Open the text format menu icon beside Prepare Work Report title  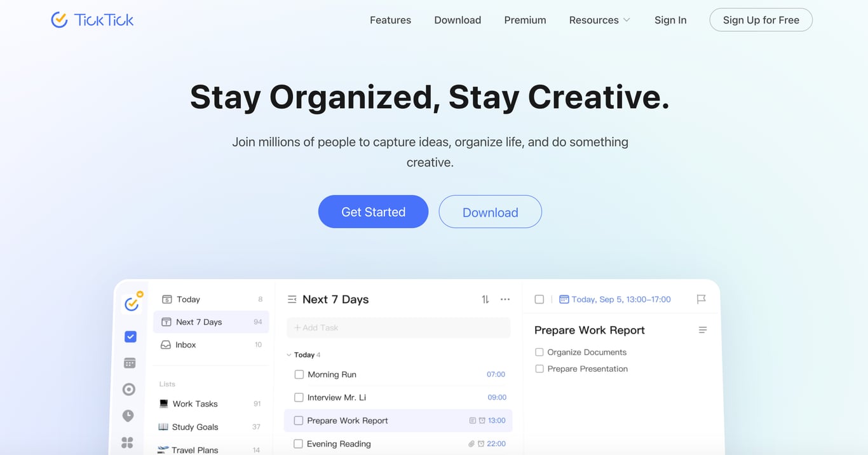[703, 330]
